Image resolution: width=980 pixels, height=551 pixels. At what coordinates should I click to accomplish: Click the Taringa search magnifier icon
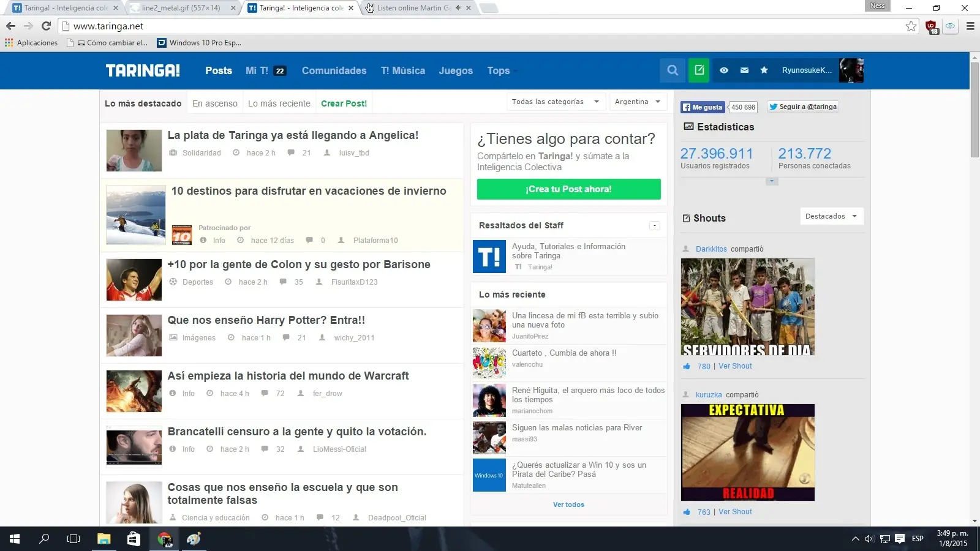click(x=673, y=70)
